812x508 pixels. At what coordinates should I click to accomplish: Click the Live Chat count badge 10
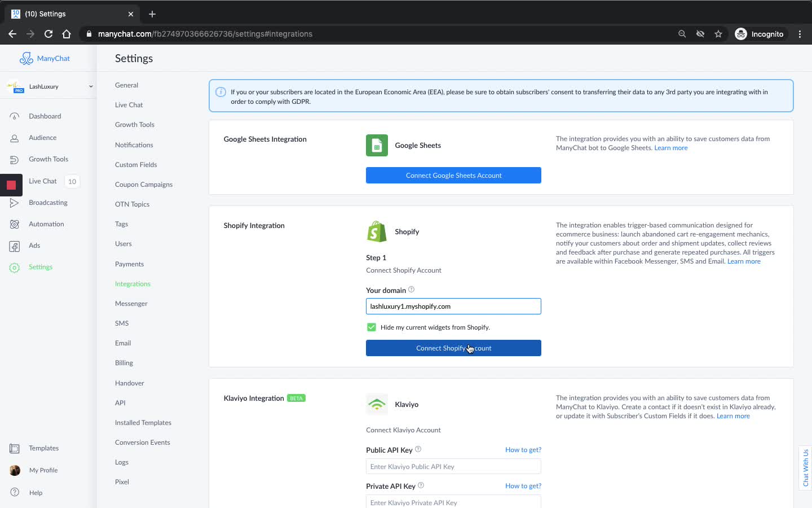coord(72,181)
